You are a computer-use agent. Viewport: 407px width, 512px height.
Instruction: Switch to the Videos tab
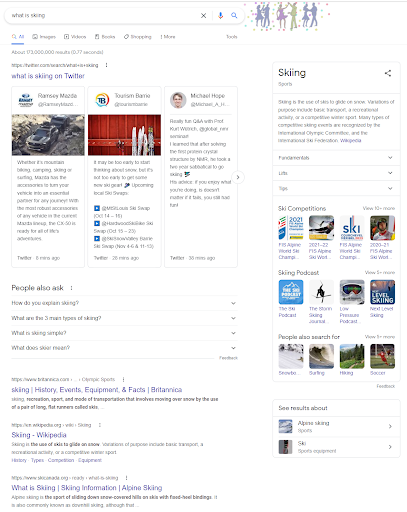[75, 37]
